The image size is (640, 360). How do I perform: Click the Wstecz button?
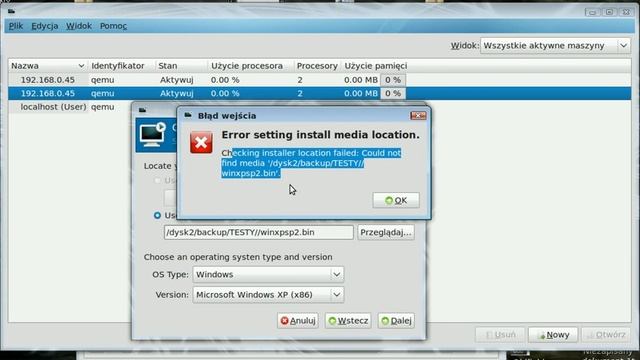pyautogui.click(x=348, y=320)
